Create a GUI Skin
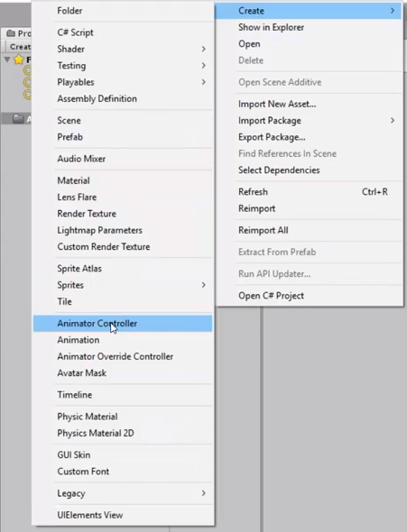Image resolution: width=407 pixels, height=532 pixels. [123, 455]
